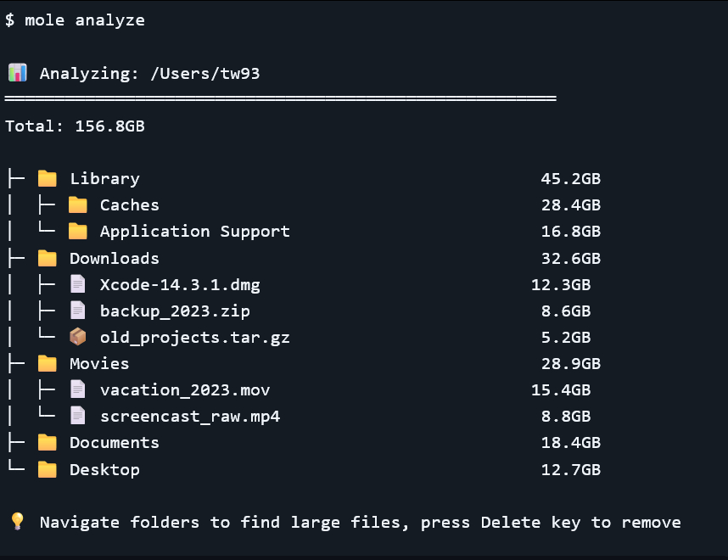
Task: Click the Movies folder icon
Action: [x=48, y=363]
